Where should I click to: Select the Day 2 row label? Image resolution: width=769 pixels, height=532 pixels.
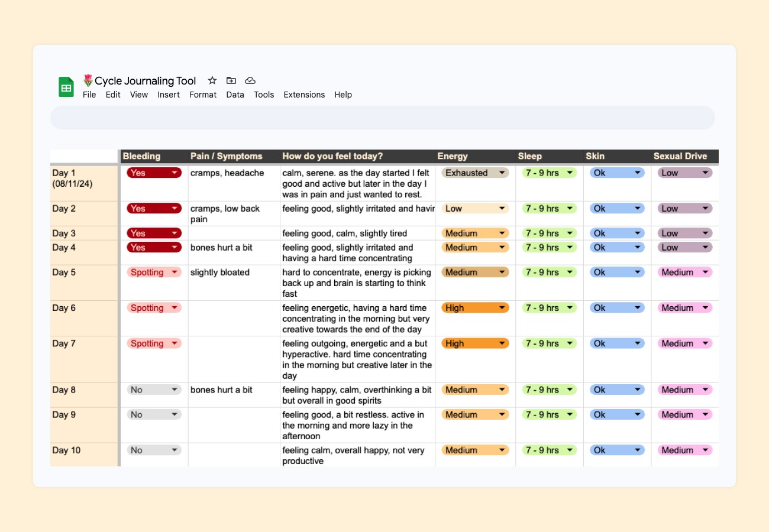[x=85, y=213]
